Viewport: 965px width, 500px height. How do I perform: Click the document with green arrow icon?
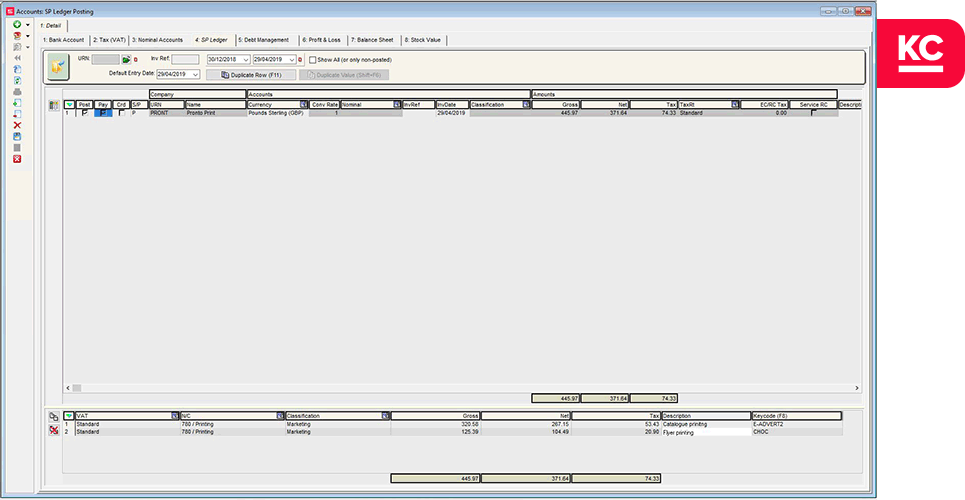17,103
